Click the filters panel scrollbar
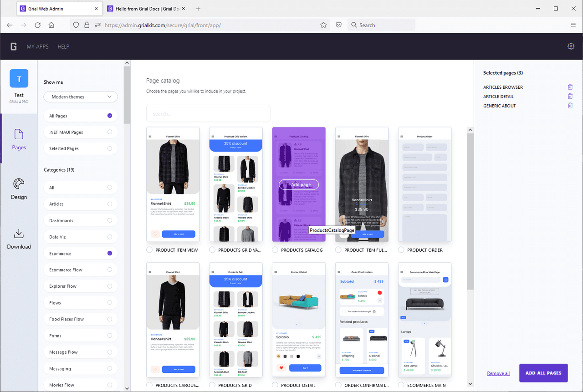The width and height of the screenshot is (583, 392). (127, 96)
